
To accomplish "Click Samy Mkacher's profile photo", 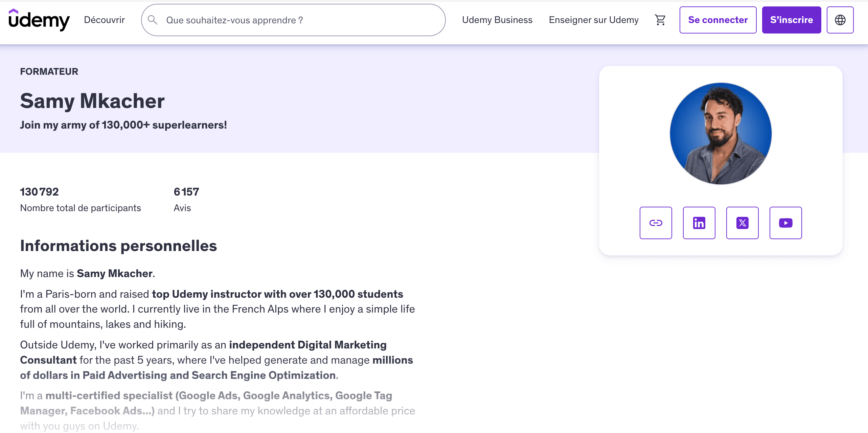I will (721, 134).
